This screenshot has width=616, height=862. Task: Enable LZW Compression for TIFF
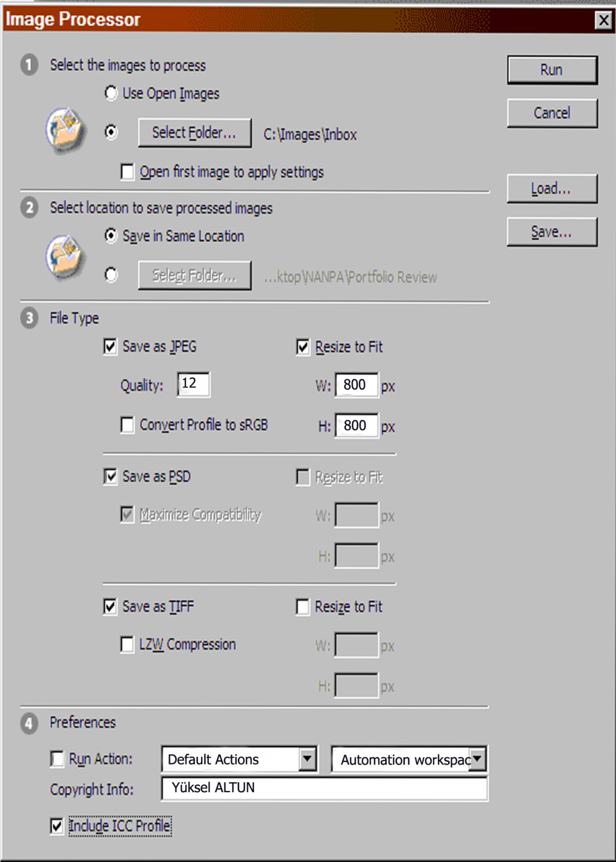click(x=127, y=644)
